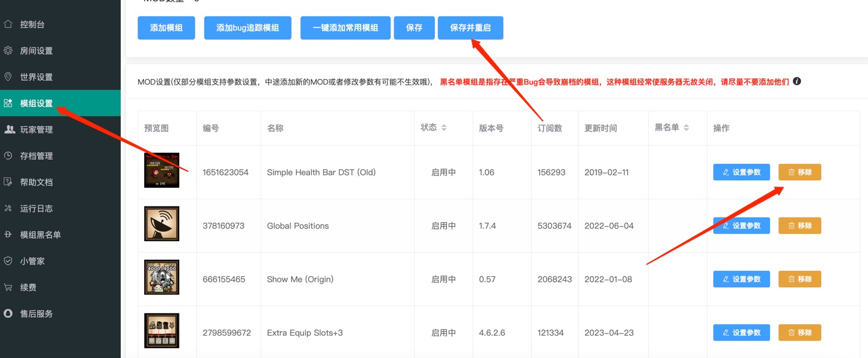Click the 保存并重启 button
The image size is (868, 358).
(x=470, y=28)
